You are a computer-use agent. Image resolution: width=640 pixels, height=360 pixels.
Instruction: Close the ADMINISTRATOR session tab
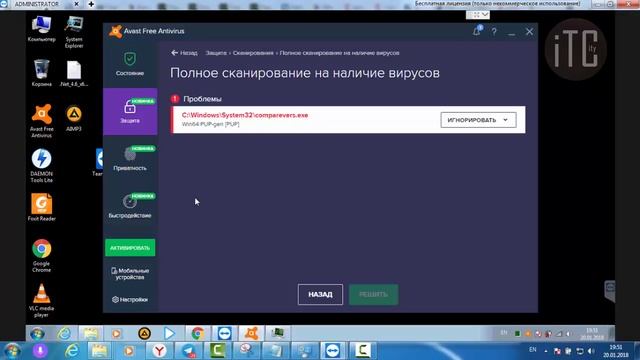(76, 4)
